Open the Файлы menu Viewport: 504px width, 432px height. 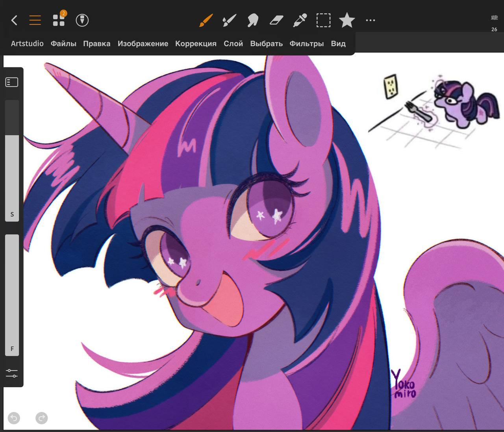tap(63, 44)
